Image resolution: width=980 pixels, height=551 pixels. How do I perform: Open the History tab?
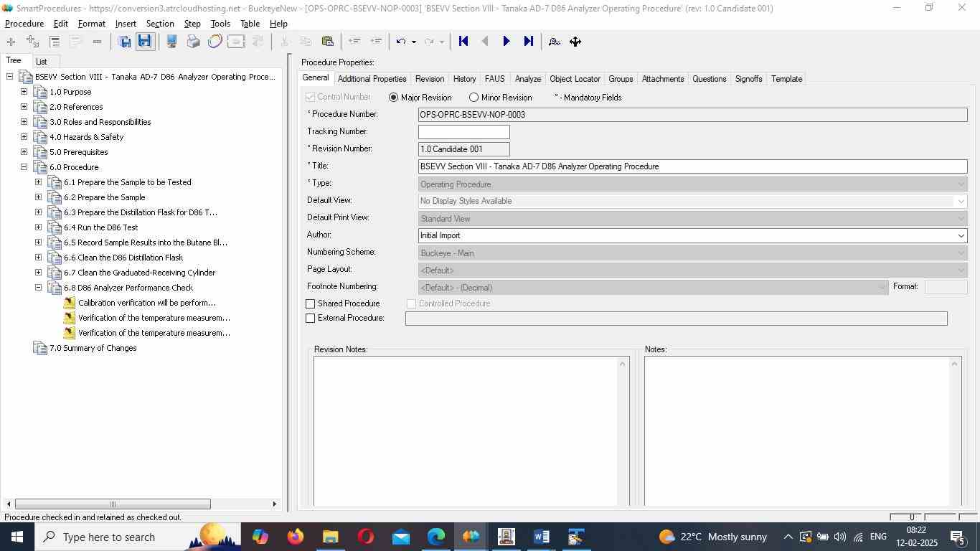(x=464, y=79)
